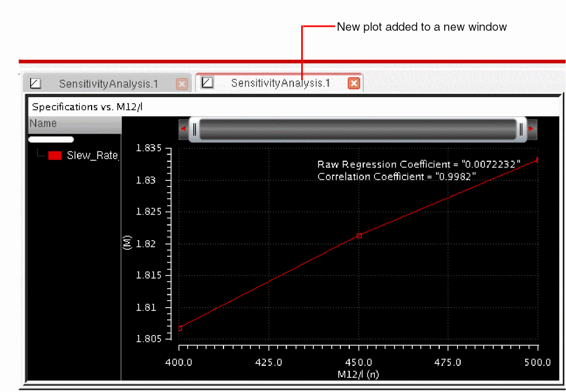This screenshot has width=566, height=392.
Task: Click the red Slew_Rate color swatch
Action: (x=55, y=156)
